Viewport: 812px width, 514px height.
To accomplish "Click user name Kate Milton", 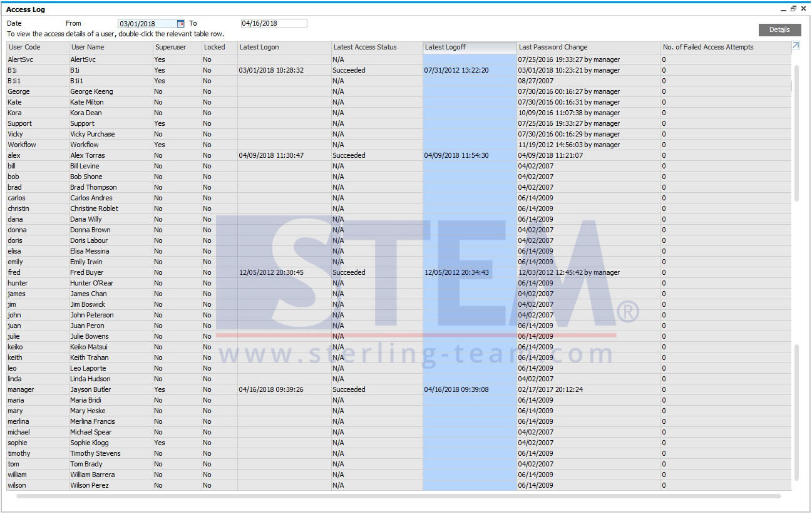I will pos(87,102).
